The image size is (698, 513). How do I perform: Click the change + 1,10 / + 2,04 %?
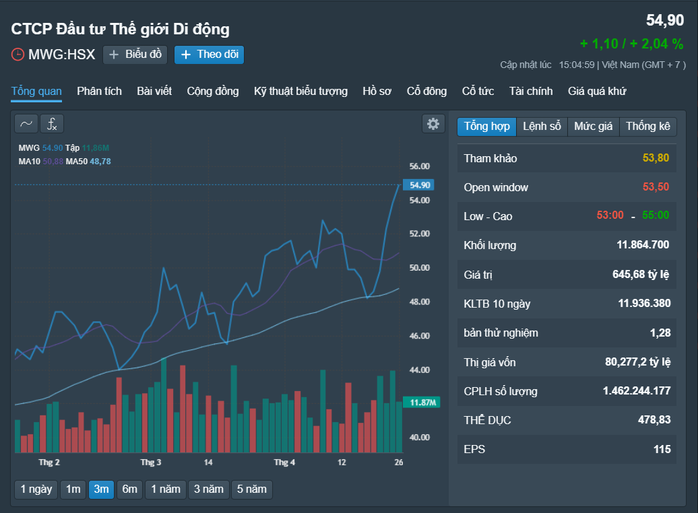tap(632, 44)
